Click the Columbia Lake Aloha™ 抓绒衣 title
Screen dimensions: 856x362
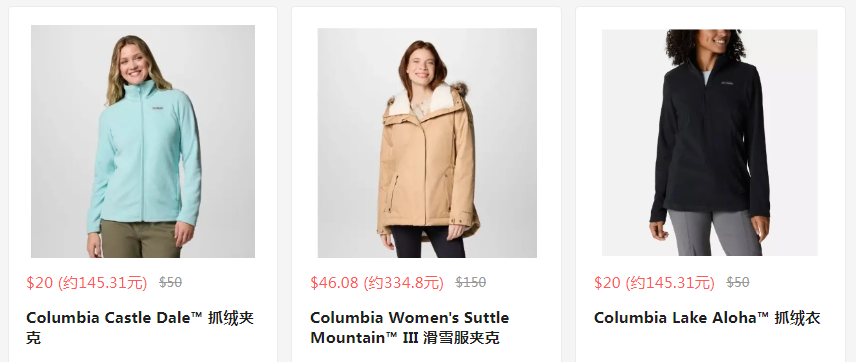(708, 318)
